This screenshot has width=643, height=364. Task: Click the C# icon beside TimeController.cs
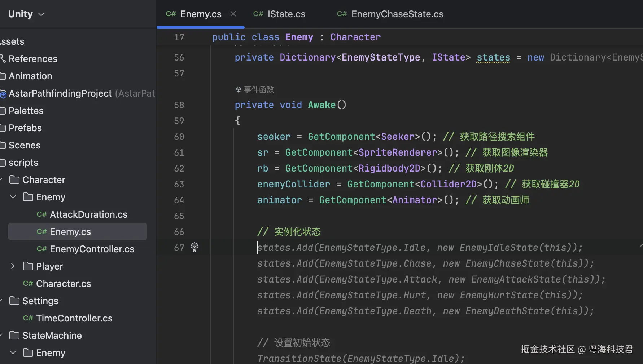click(28, 318)
